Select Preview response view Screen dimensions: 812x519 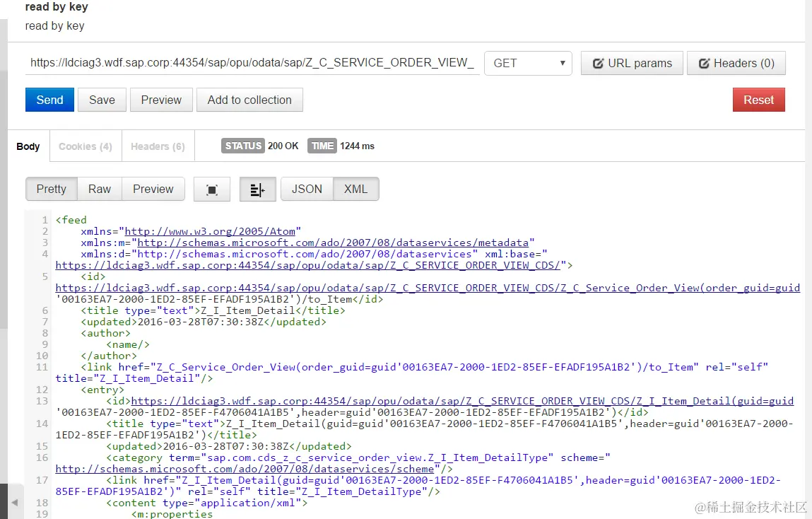click(153, 189)
